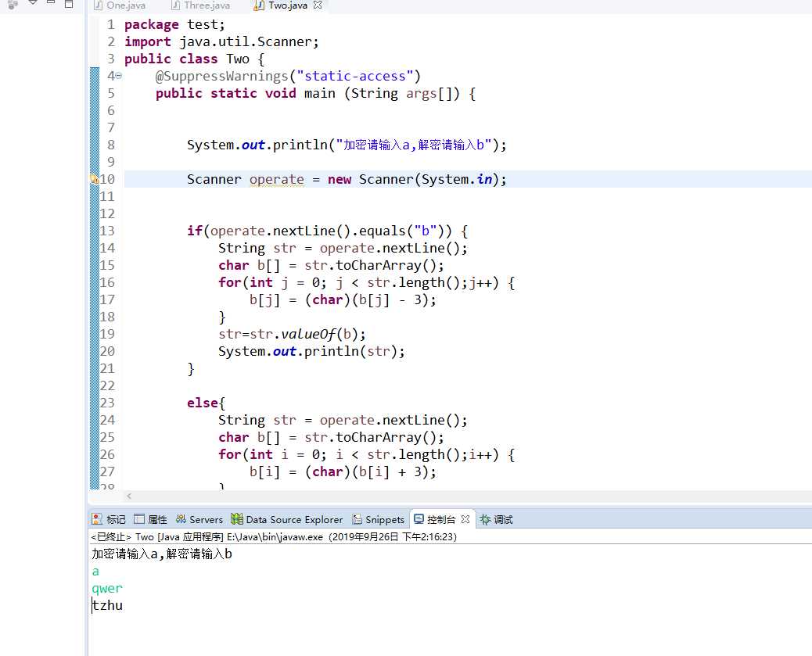Collapse the fold marker at line 4
The height and width of the screenshot is (656, 812).
[x=119, y=76]
